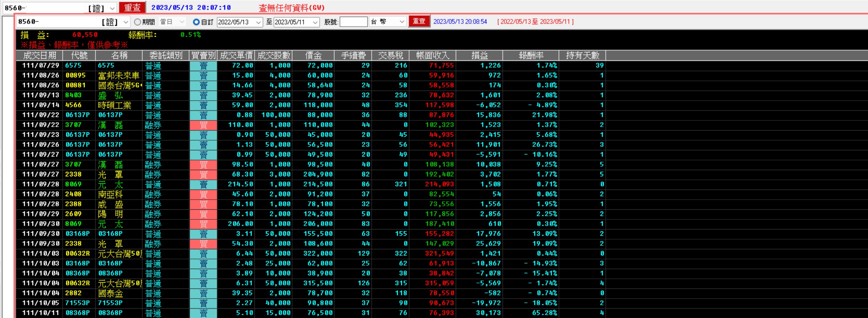The width and height of the screenshot is (868, 318).
Task: Expand the 8560 account selector in query bar
Action: tap(126, 22)
